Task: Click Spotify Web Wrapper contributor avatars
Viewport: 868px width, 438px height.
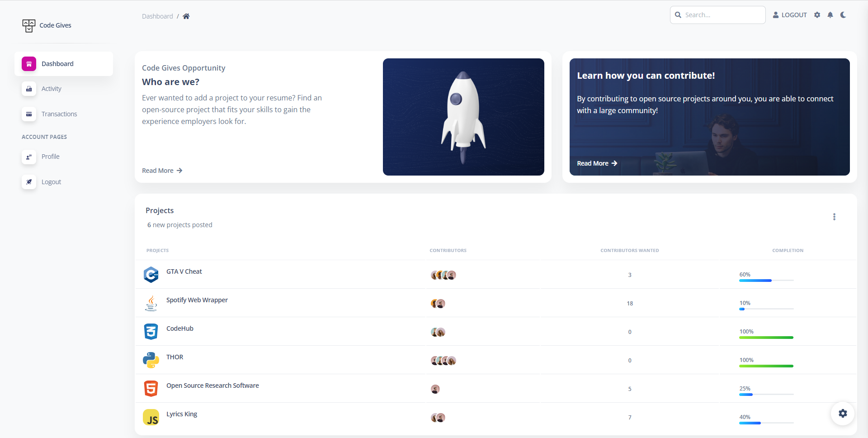Action: point(438,304)
